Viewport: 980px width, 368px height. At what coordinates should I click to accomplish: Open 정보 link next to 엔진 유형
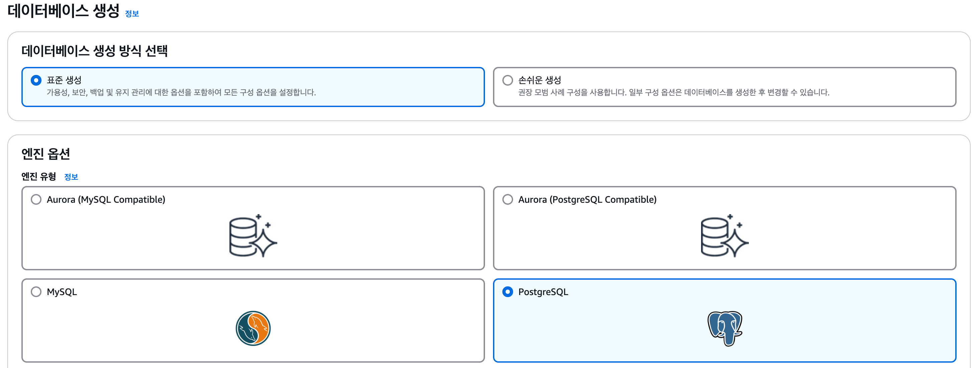[x=71, y=177]
